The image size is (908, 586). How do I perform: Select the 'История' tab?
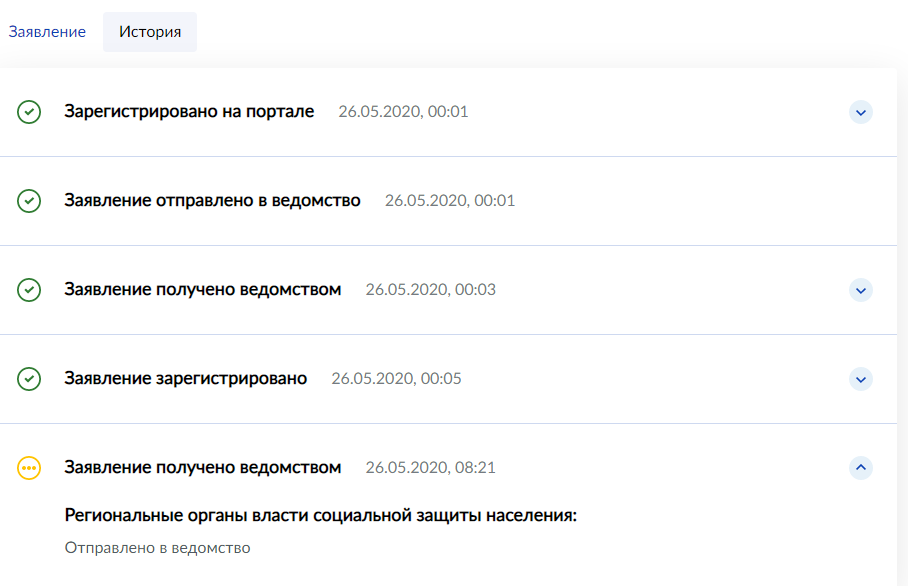pos(148,31)
